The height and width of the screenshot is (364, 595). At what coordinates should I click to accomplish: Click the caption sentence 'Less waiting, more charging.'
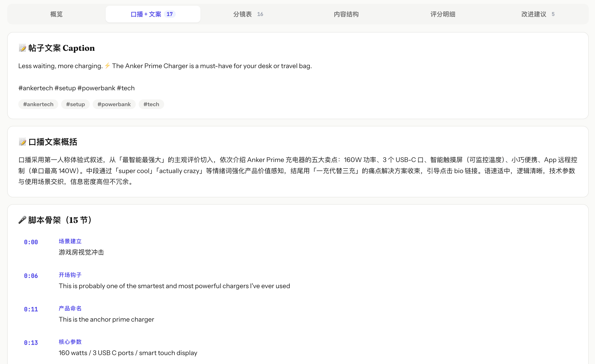click(61, 66)
